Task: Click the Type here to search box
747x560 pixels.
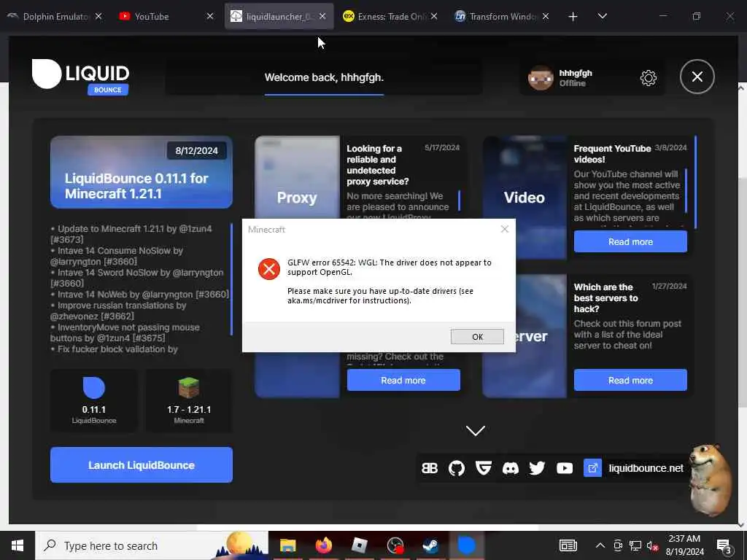Action: click(152, 545)
